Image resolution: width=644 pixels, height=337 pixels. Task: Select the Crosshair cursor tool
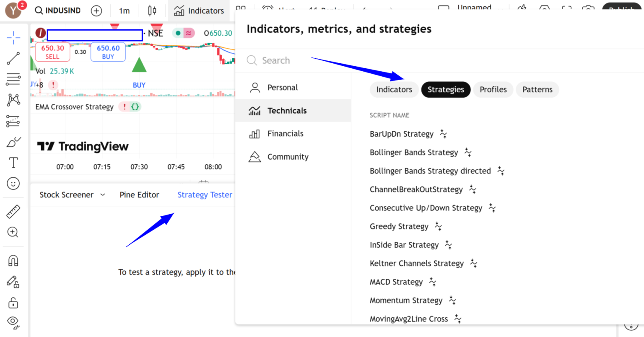13,38
